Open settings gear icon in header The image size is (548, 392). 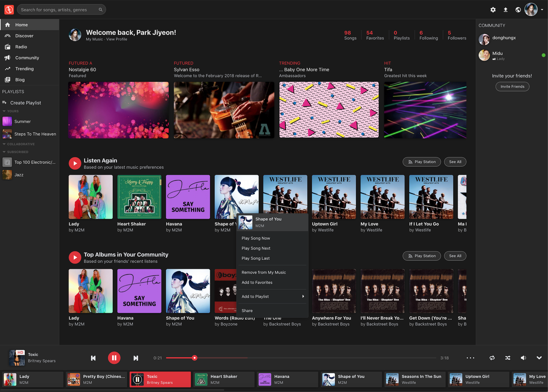[x=493, y=10]
